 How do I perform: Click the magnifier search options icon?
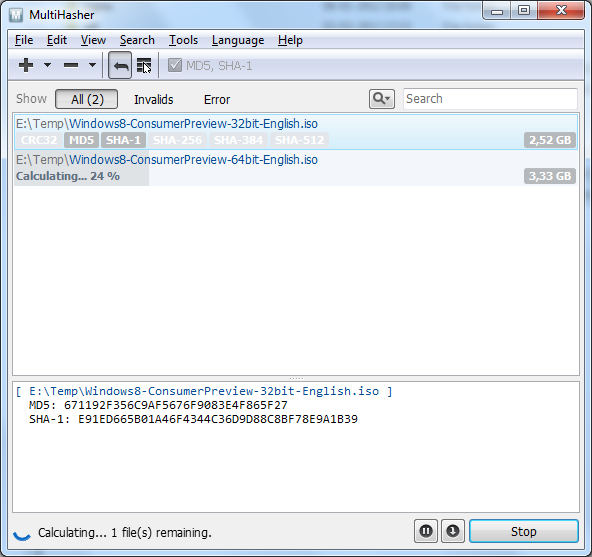click(x=382, y=99)
